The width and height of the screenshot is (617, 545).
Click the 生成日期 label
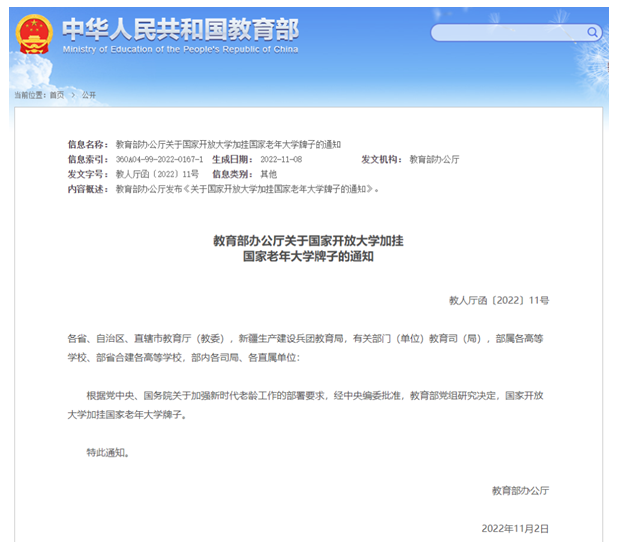[x=232, y=159]
